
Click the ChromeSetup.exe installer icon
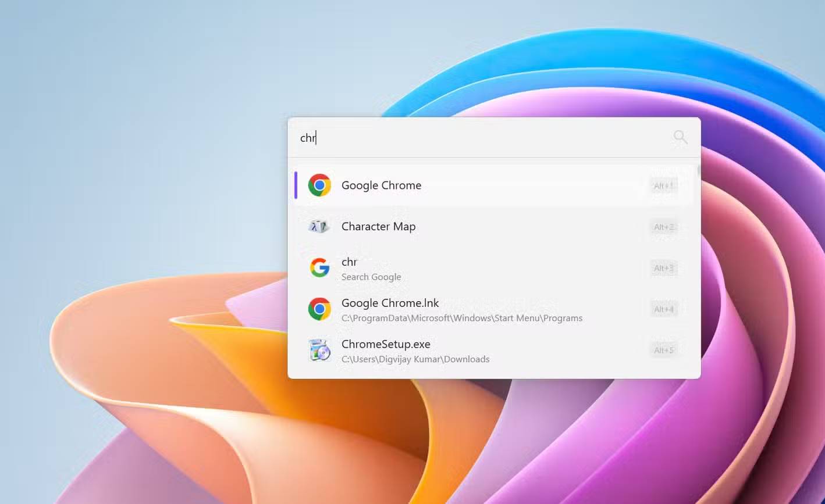point(319,350)
